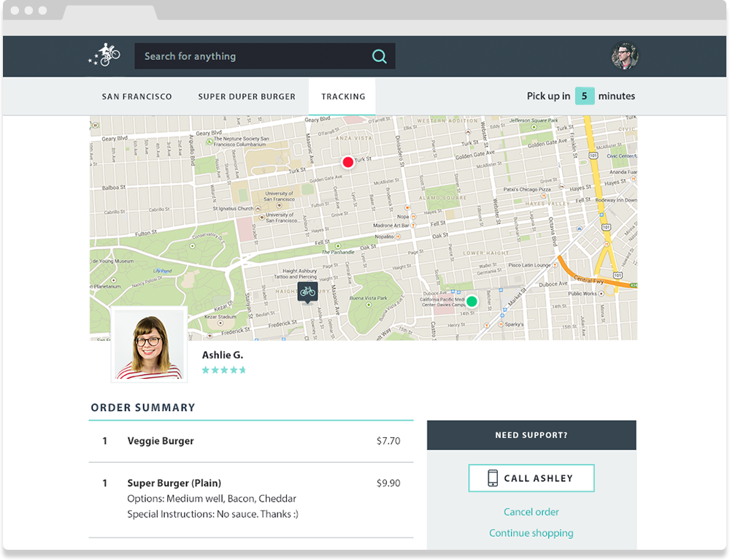Viewport: 730px width, 560px height.
Task: Select the Tracking tab
Action: (343, 96)
